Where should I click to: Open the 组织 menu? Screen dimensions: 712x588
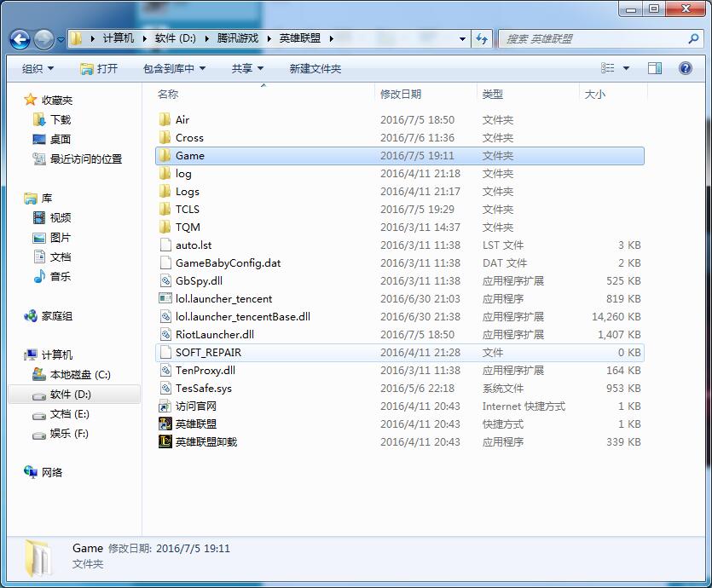(38, 68)
